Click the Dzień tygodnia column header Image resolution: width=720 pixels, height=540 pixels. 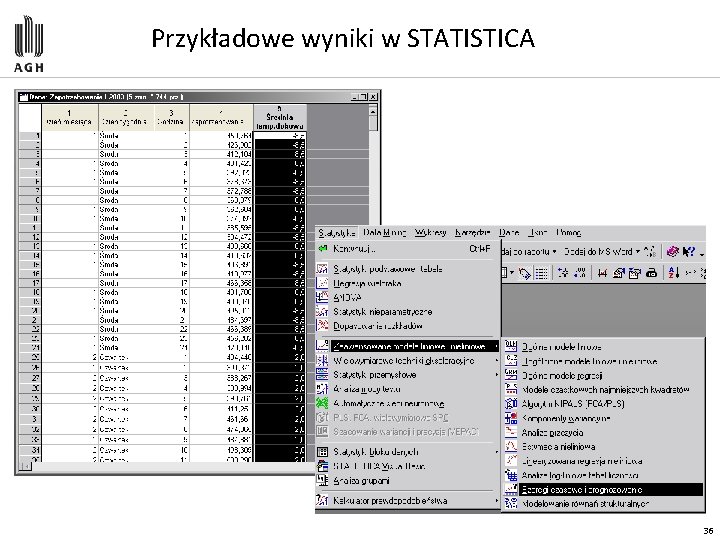coord(126,118)
